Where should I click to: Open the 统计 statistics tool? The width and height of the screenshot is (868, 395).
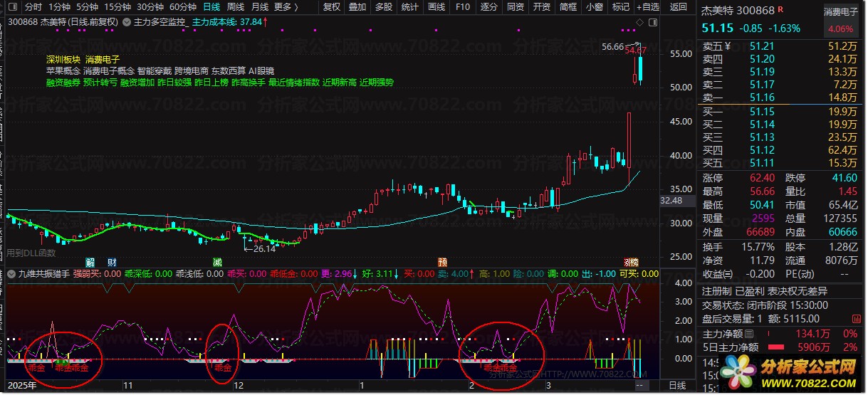tap(409, 7)
